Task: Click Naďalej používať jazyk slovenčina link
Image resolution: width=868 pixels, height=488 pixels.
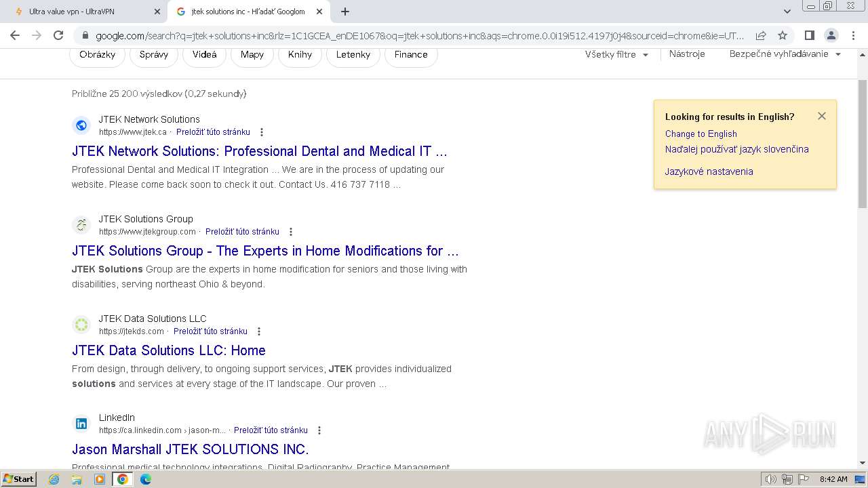Action: tap(737, 149)
